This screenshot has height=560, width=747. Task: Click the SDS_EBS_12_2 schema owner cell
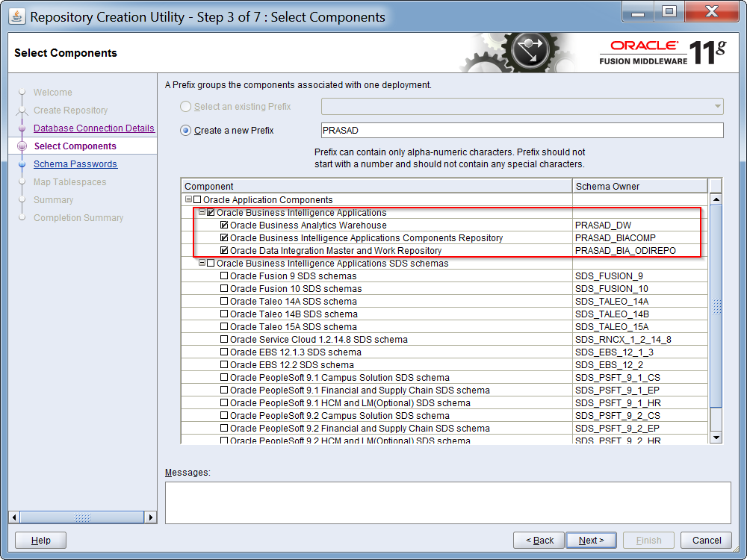click(x=640, y=365)
